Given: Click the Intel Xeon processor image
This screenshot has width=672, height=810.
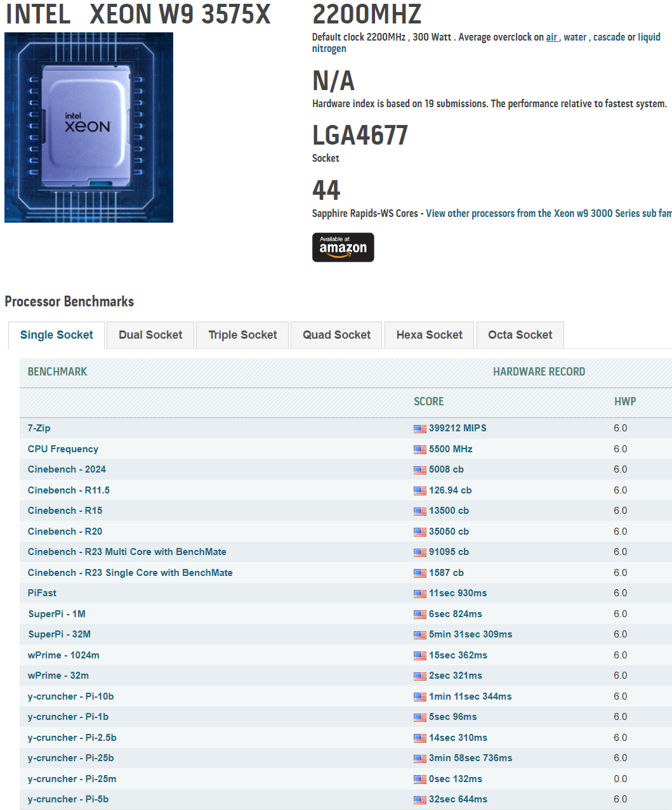Looking at the screenshot, I should click(x=89, y=127).
